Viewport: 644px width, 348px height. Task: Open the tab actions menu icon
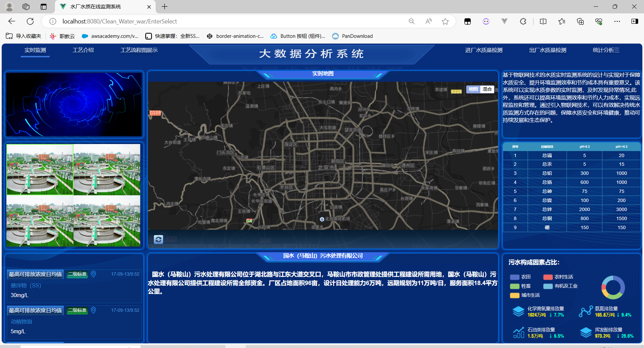[43, 7]
